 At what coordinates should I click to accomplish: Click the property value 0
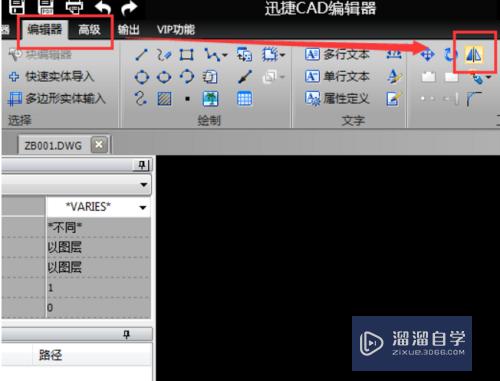99,308
